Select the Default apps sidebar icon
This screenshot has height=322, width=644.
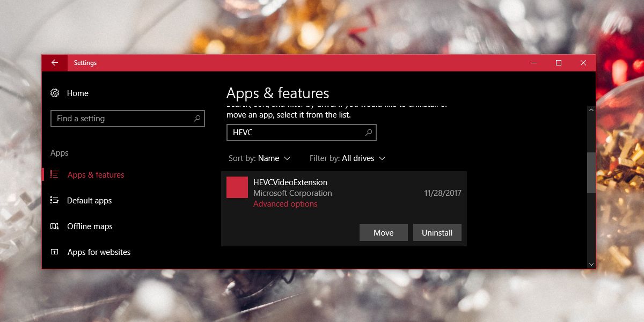(55, 200)
